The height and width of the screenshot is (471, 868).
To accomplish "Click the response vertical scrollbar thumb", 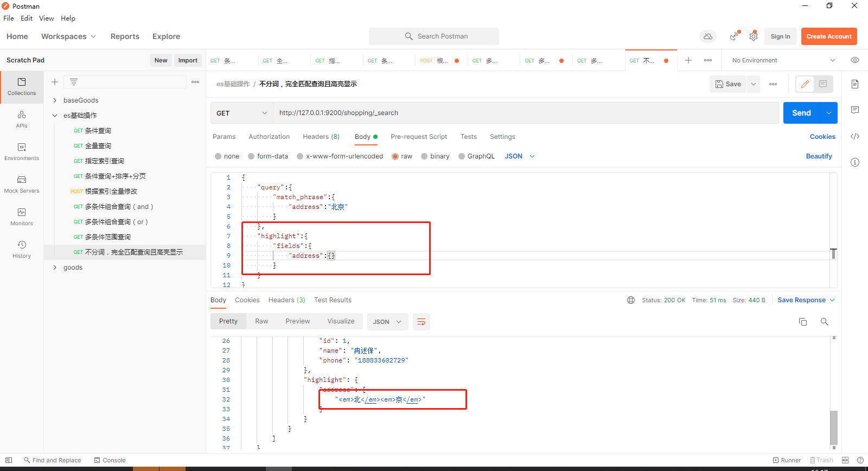I will (834, 428).
